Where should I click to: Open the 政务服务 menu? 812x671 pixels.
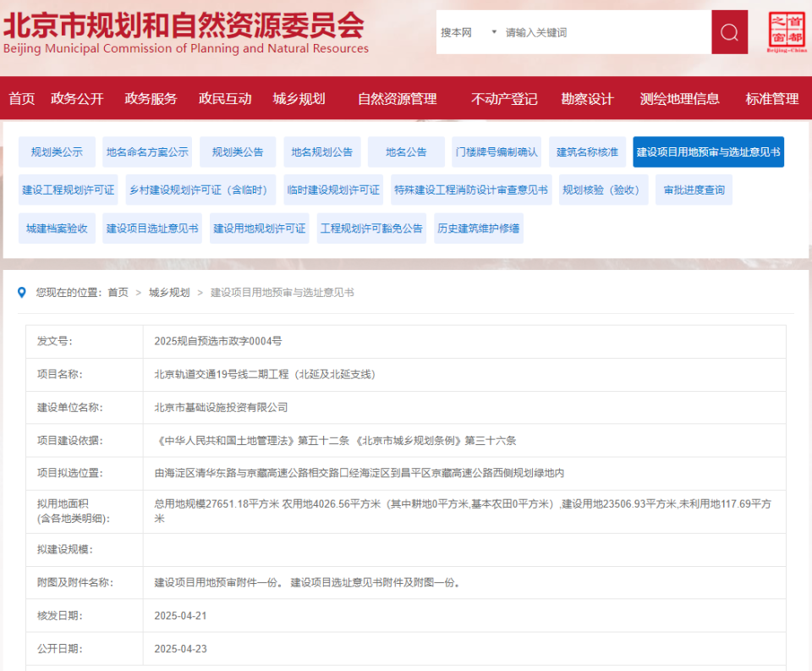click(x=151, y=98)
